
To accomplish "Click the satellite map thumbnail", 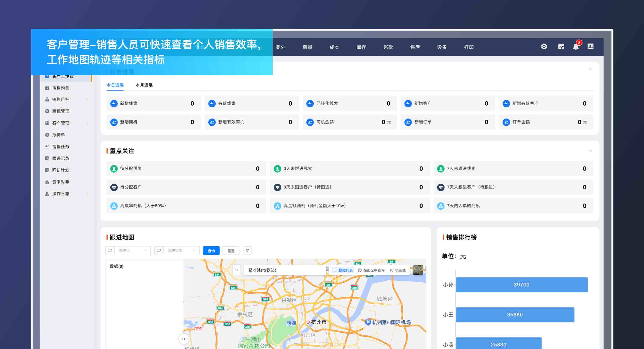I will [418, 270].
